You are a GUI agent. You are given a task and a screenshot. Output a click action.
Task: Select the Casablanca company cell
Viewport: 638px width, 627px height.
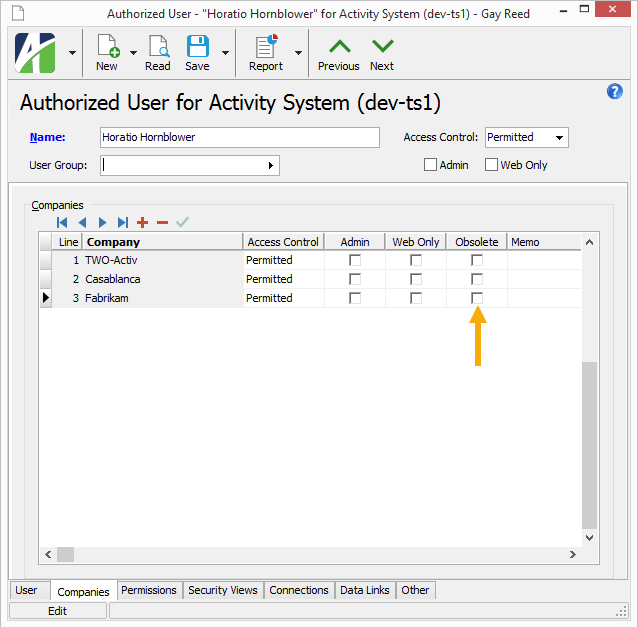click(163, 279)
